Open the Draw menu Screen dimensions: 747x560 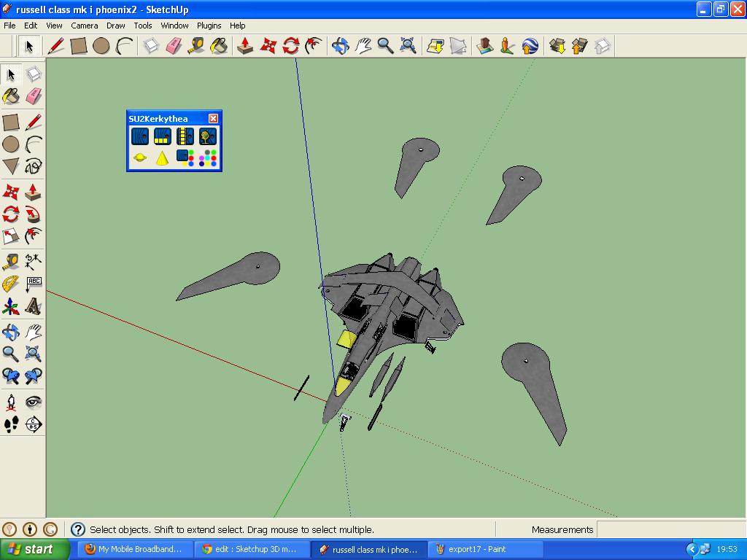[x=115, y=26]
